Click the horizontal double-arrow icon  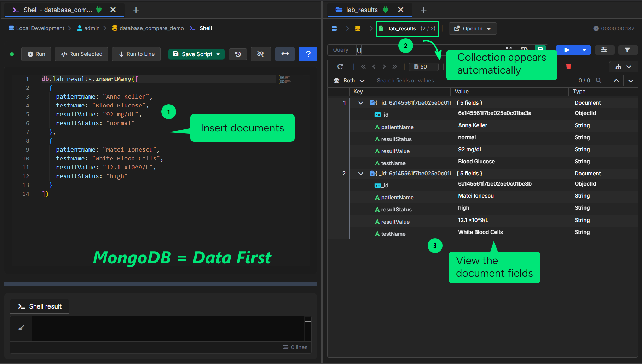click(285, 54)
